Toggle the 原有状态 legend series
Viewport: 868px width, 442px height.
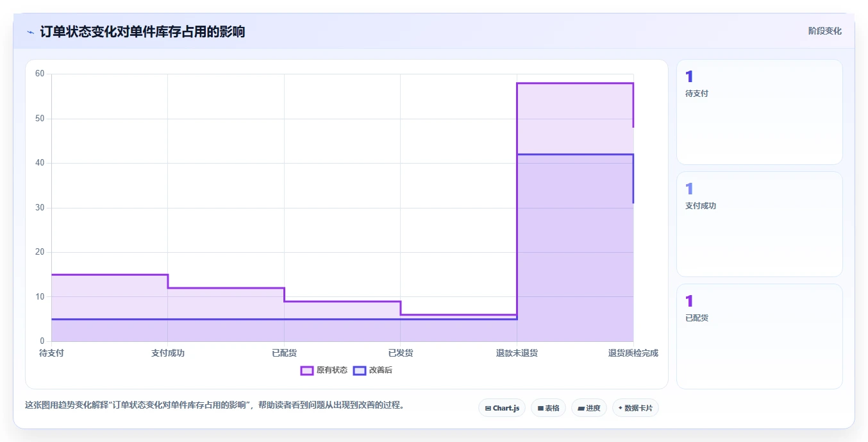pyautogui.click(x=324, y=370)
